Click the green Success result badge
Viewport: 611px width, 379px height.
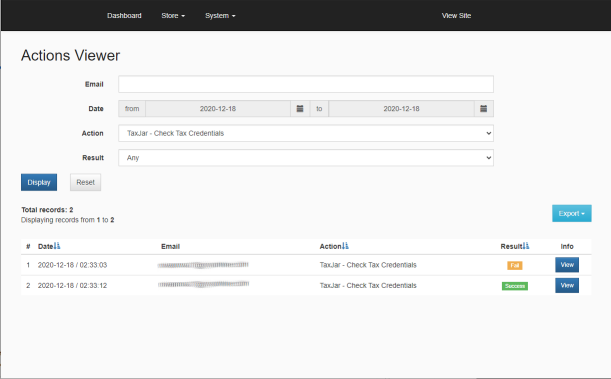[515, 286]
